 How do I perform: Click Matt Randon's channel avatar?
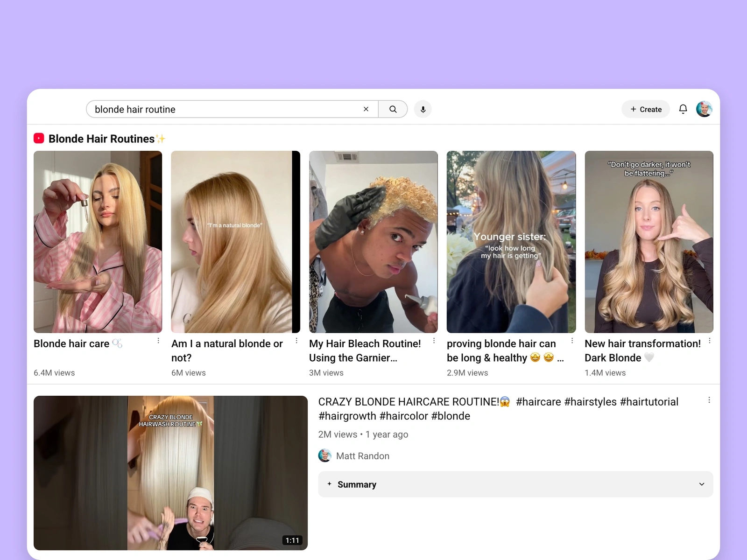click(325, 455)
